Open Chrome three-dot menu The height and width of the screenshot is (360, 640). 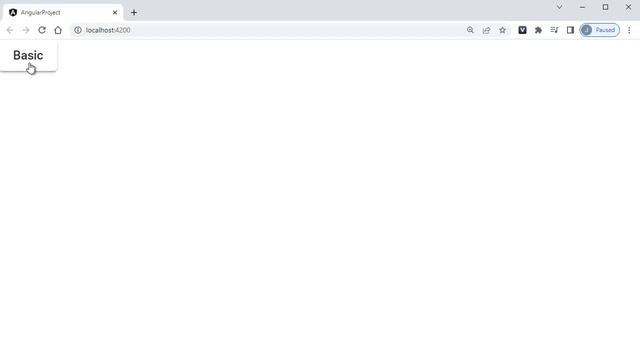[629, 30]
